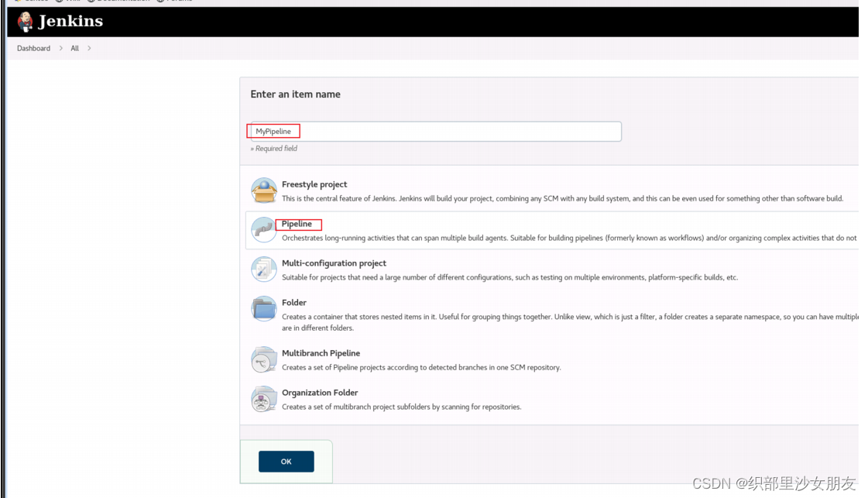Click description 'Creates a set of Pipeline projects'
Viewport: 868px width, 498px height.
(420, 367)
